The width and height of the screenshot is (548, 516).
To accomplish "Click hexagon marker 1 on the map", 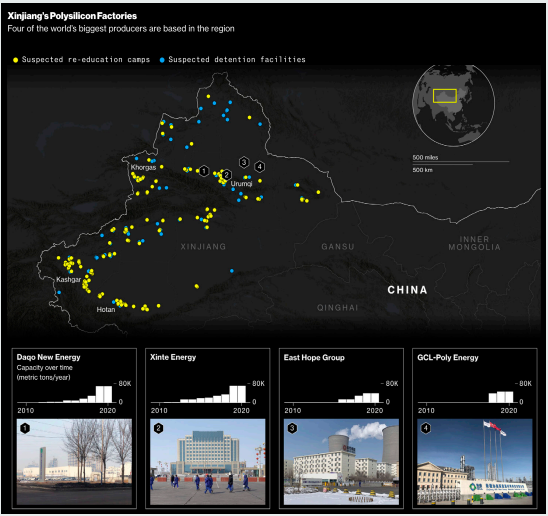I will (204, 171).
